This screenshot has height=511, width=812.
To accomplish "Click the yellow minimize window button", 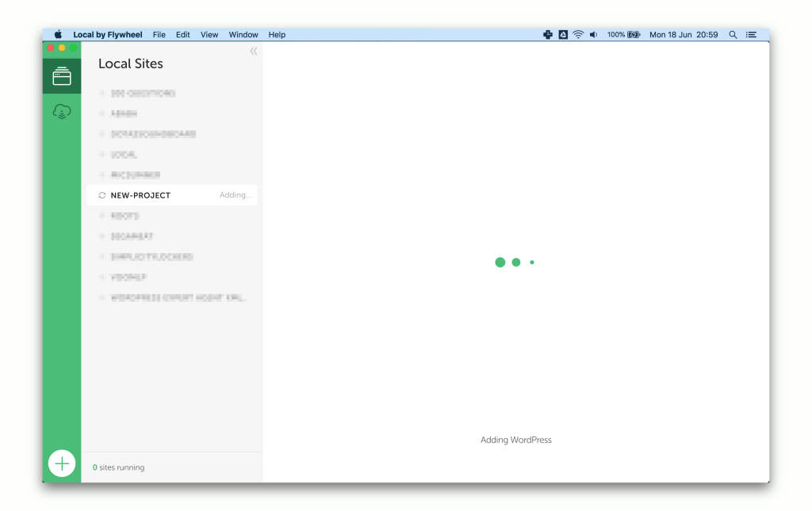I will [62, 48].
